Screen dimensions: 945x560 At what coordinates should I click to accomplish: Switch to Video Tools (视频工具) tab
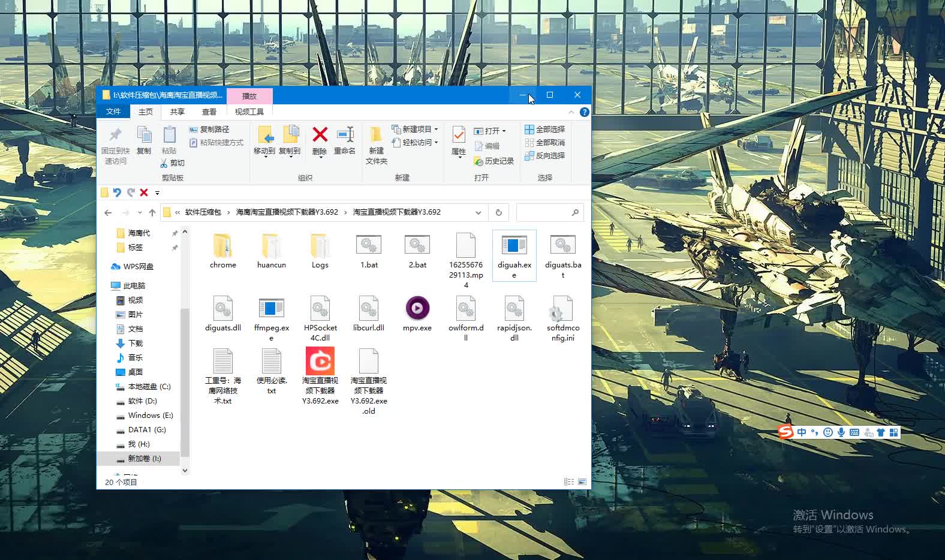(249, 112)
